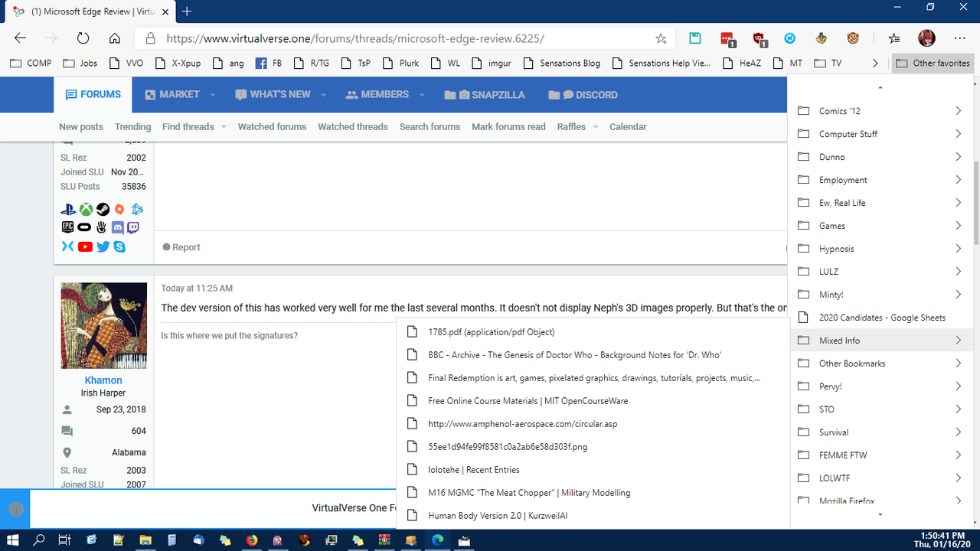Click Mark forums read link

coord(508,126)
